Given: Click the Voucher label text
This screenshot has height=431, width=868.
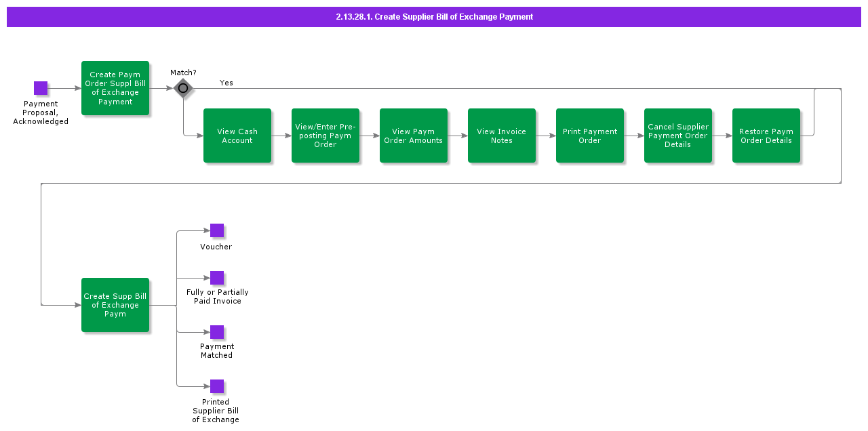Looking at the screenshot, I should click(216, 247).
